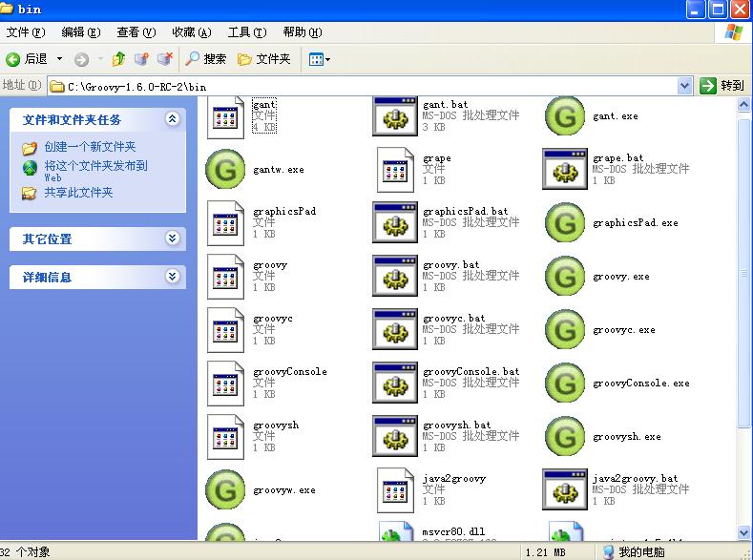The height and width of the screenshot is (560, 753).
Task: Click the 转到 go button
Action: 722,86
